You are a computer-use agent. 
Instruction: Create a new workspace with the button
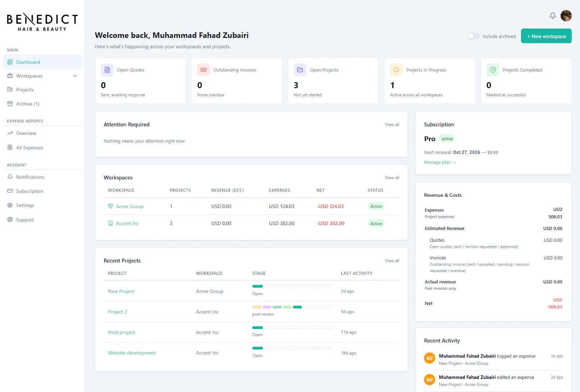[546, 36]
